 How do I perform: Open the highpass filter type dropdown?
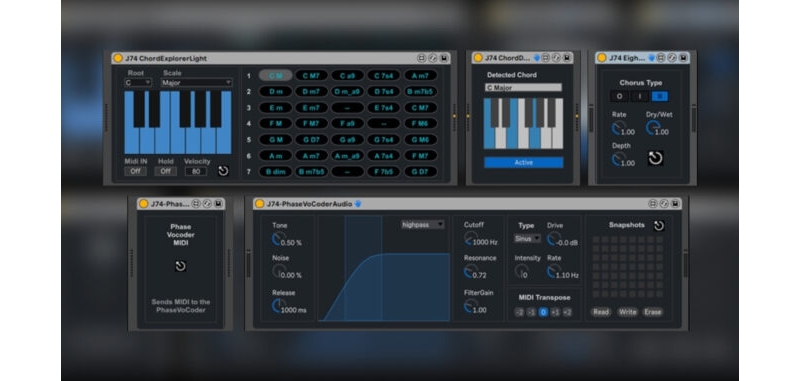[x=422, y=225]
